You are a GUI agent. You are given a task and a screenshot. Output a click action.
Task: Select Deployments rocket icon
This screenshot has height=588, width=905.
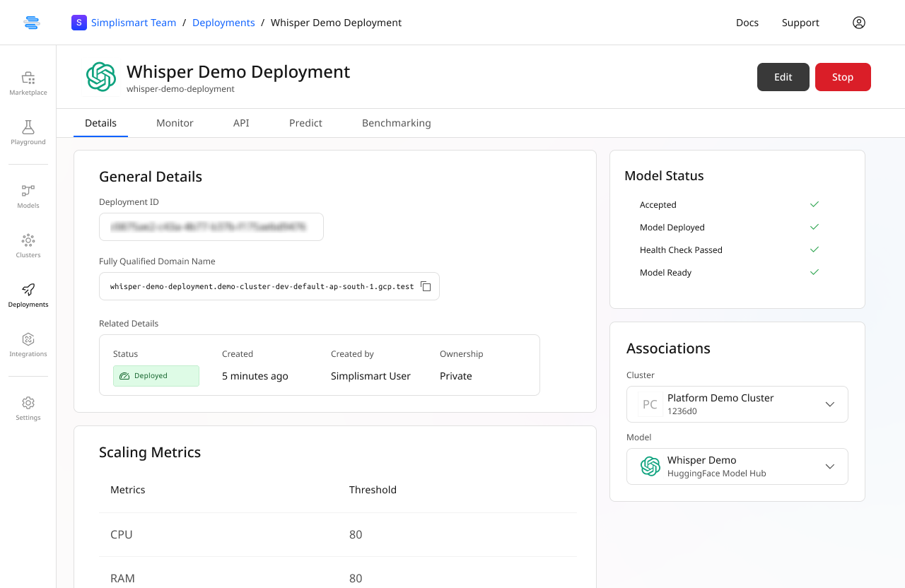coord(28,290)
